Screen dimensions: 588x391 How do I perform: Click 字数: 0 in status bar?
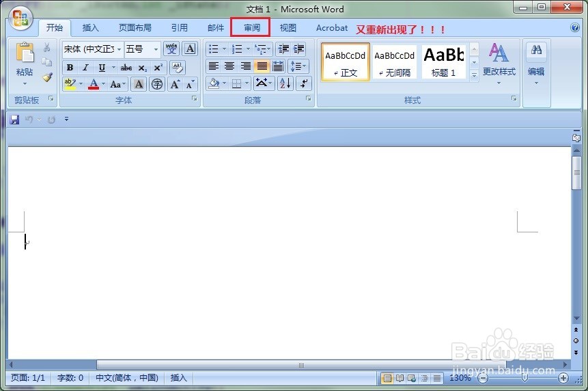point(70,378)
